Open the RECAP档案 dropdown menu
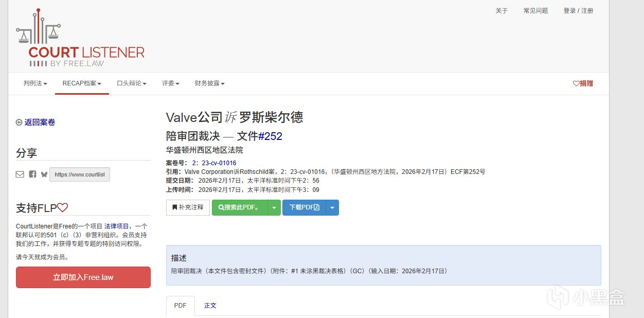Image resolution: width=644 pixels, height=318 pixels. [x=82, y=83]
